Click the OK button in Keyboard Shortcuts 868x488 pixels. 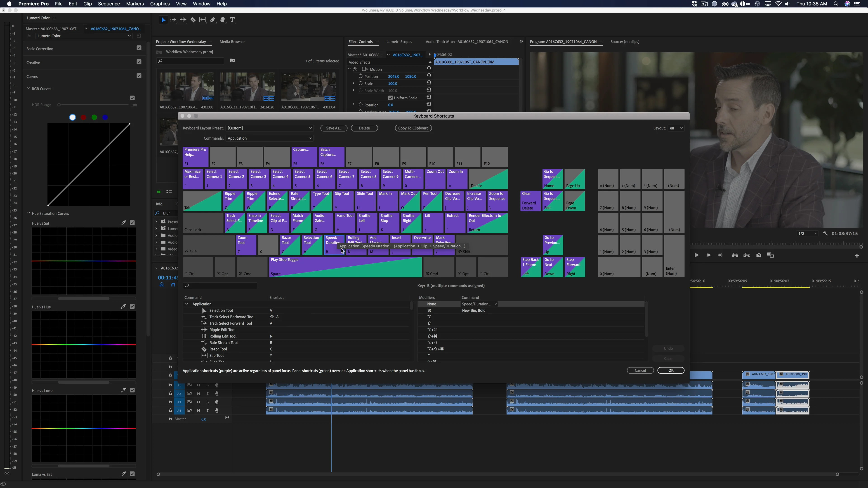[x=670, y=370]
